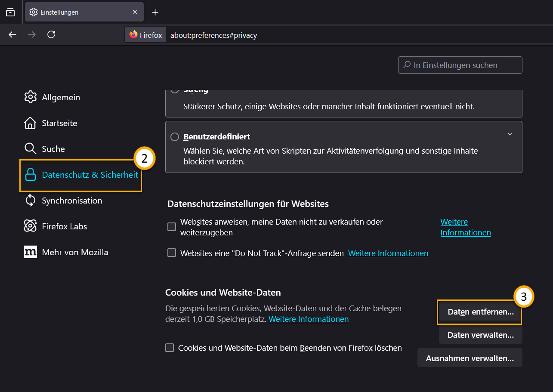Enable deleting cookies when Firefox closes
This screenshot has width=553, height=392.
point(170,348)
